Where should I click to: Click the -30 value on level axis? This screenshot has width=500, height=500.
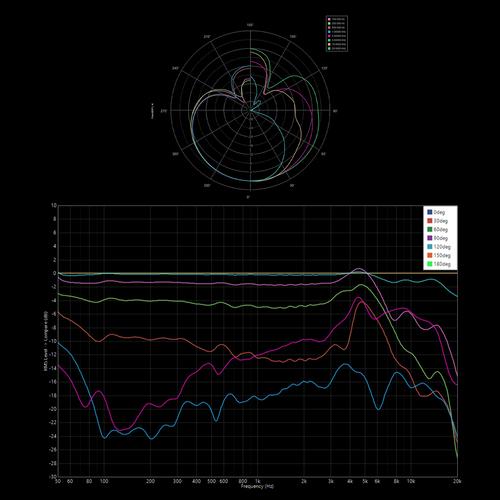53,477
